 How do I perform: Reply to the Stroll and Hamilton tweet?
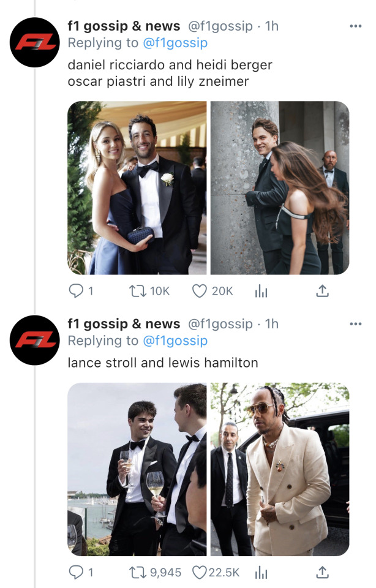75,572
